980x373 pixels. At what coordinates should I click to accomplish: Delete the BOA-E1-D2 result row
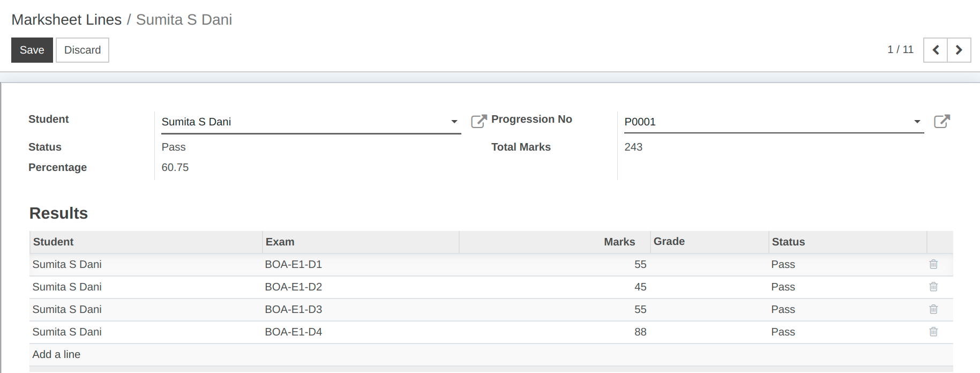933,287
